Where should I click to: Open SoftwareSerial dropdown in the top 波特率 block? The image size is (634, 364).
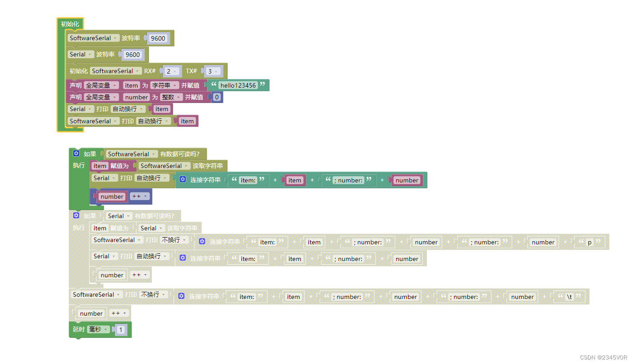pyautogui.click(x=94, y=38)
